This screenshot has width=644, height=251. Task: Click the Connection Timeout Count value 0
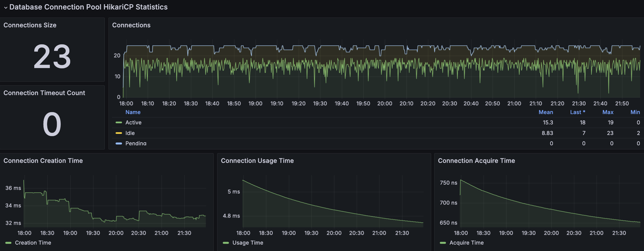click(x=52, y=124)
